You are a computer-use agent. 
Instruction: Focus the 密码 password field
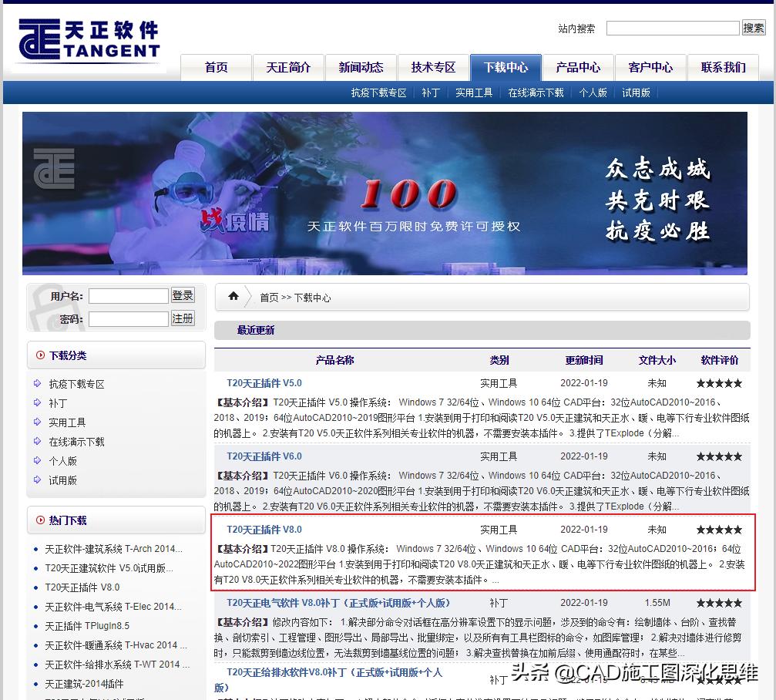click(x=129, y=319)
